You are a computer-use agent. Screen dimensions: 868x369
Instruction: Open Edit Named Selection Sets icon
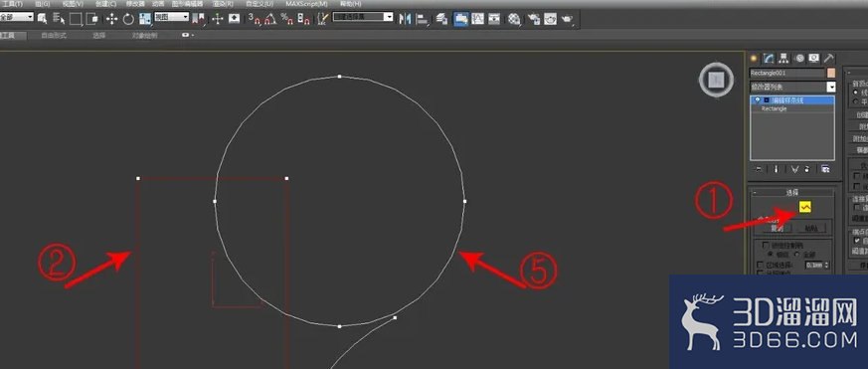coord(323,19)
